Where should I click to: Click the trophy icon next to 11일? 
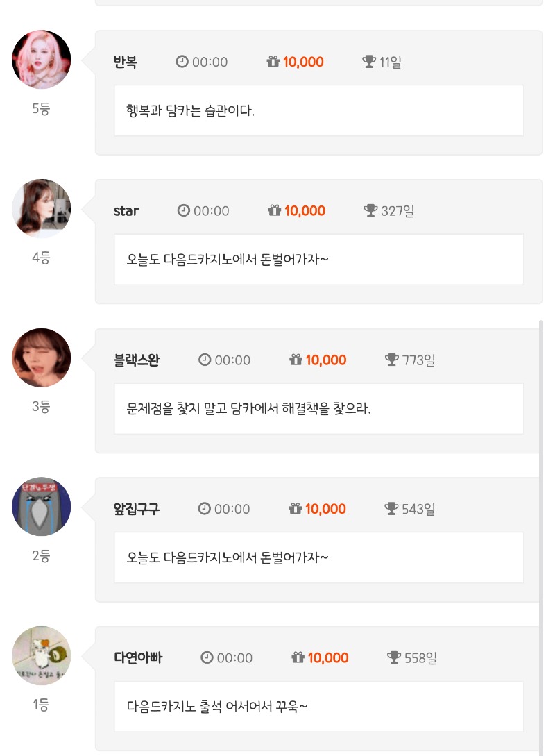point(369,62)
